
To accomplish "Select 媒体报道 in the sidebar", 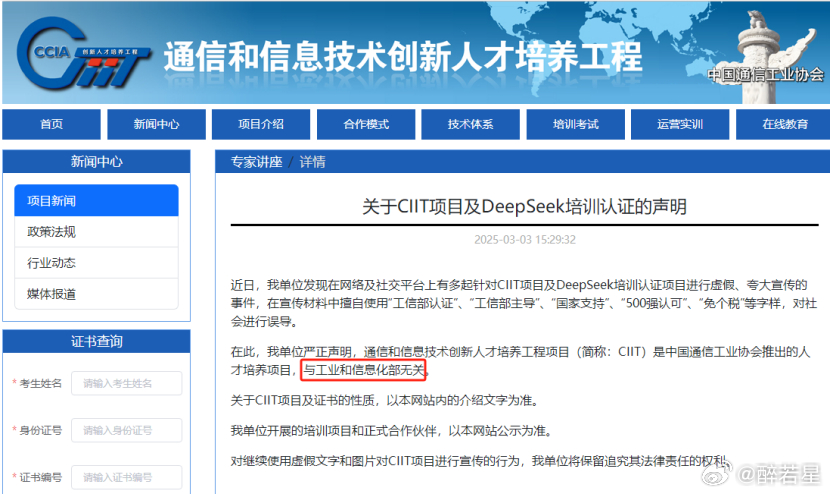I will click(x=96, y=294).
